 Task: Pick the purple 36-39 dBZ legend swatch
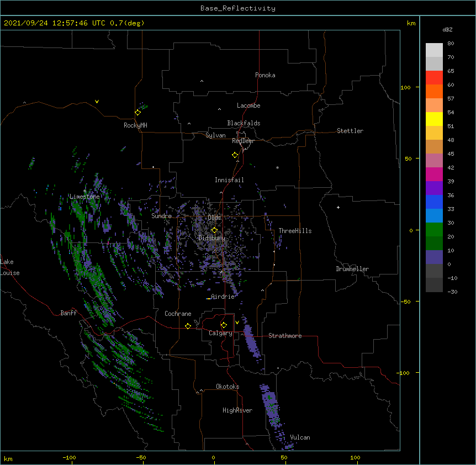pyautogui.click(x=434, y=188)
